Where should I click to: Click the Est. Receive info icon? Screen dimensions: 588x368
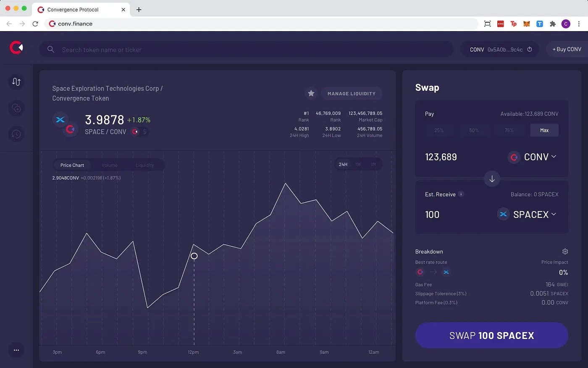pos(461,194)
